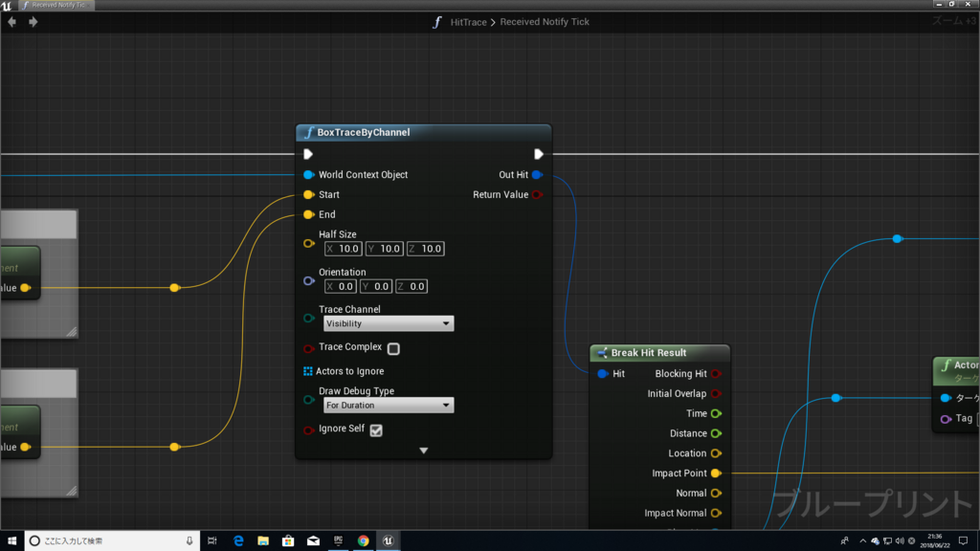The width and height of the screenshot is (980, 551).
Task: Click the Ignore Self boolean pin
Action: pyautogui.click(x=309, y=430)
